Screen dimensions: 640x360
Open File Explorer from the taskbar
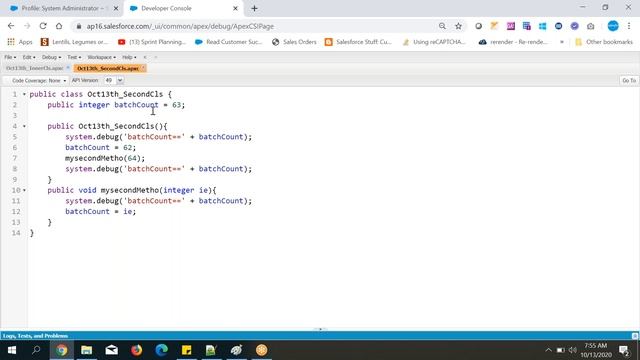pos(87,350)
